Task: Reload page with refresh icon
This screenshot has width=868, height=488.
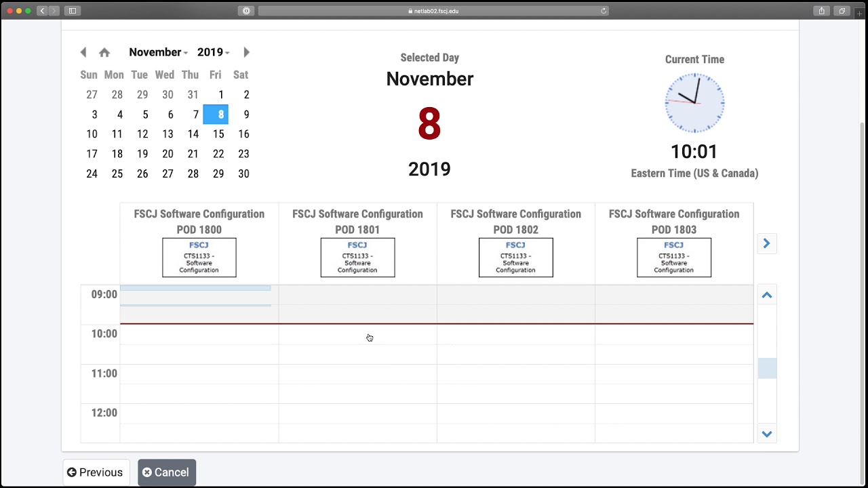Action: pos(604,11)
